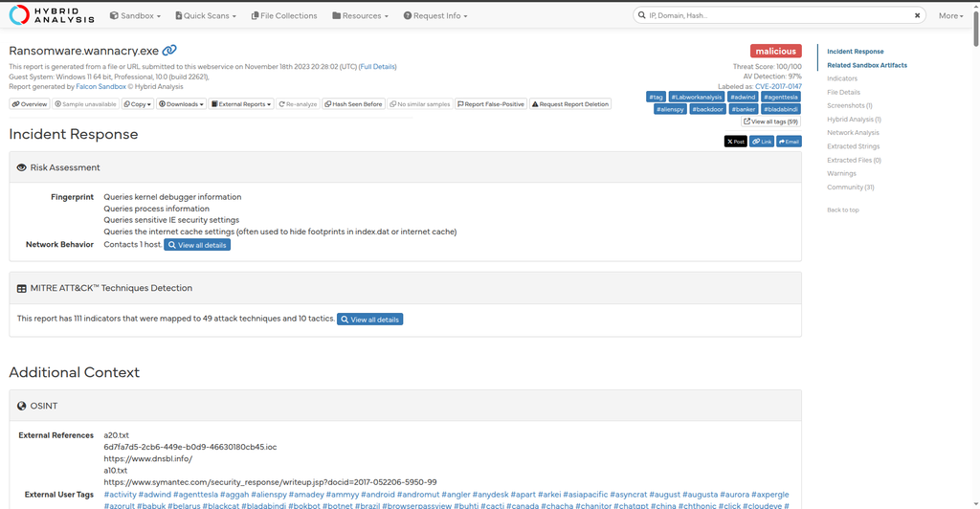Viewport: 980px width, 509px height.
Task: Open the Sandbox dropdown menu
Action: pyautogui.click(x=135, y=15)
